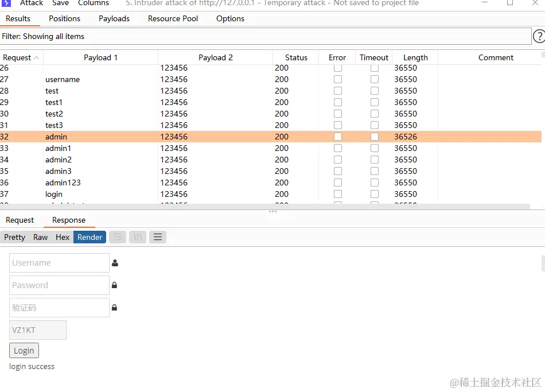Tick the Timeout checkbox for admin row
The image size is (545, 392).
click(x=375, y=137)
